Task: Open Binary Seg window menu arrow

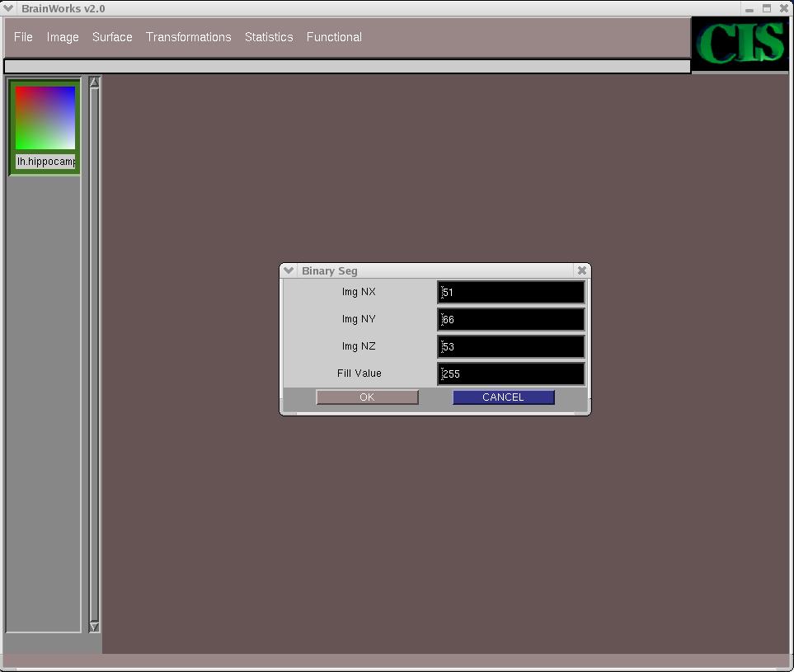Action: 289,270
